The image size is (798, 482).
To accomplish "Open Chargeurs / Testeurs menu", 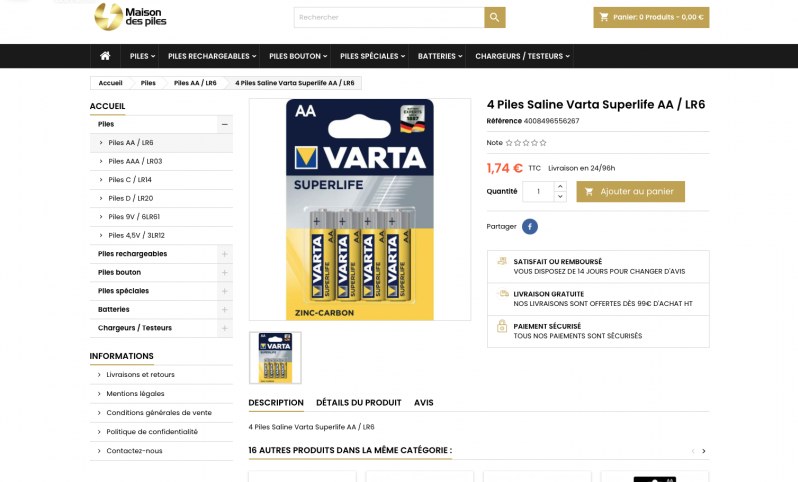I will click(522, 56).
